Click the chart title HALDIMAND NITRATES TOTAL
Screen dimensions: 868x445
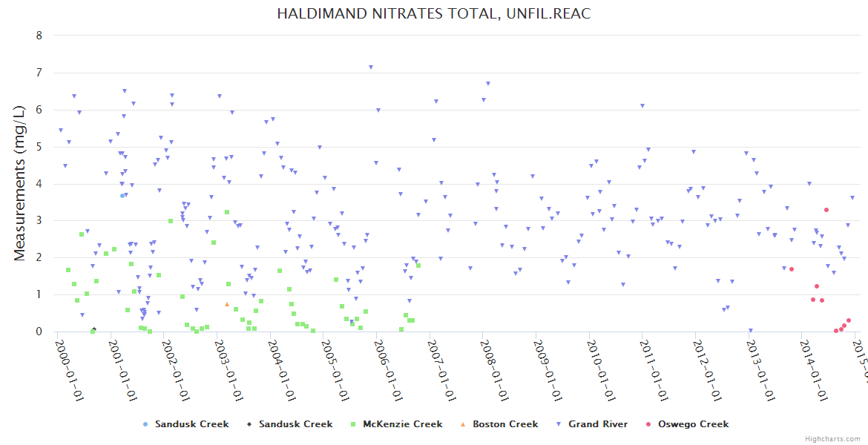coord(434,14)
